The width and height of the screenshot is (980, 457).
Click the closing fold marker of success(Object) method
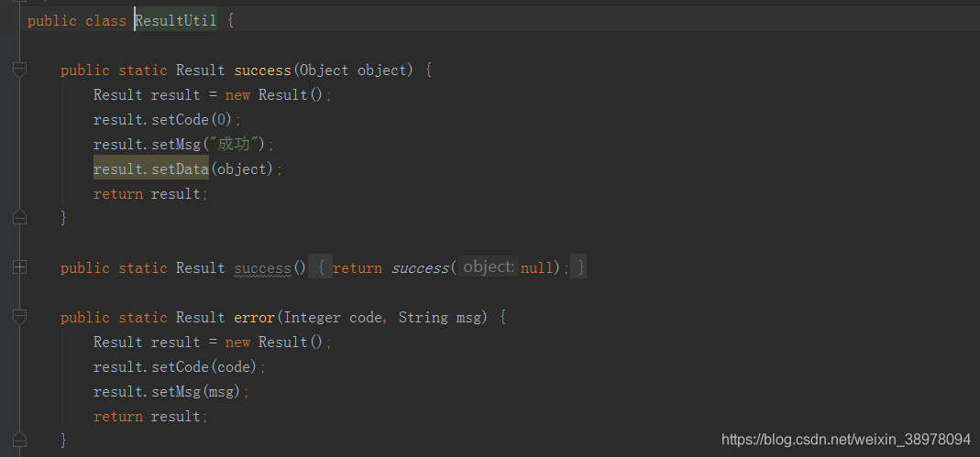[20, 217]
